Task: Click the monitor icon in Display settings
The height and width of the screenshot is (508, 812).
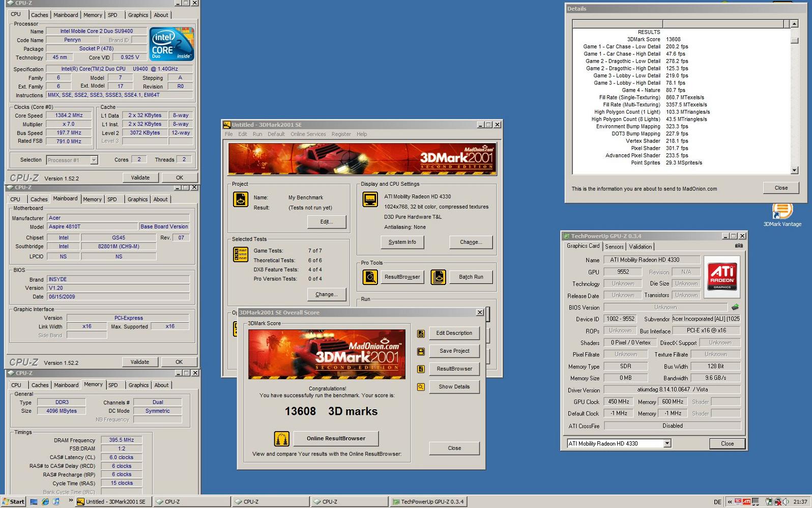Action: pyautogui.click(x=370, y=200)
